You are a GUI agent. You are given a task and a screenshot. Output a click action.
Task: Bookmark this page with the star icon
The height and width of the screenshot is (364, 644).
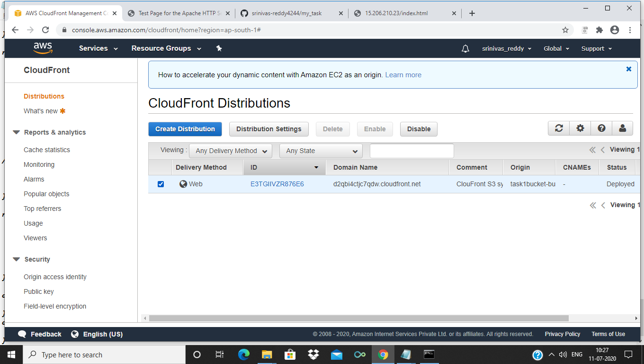tap(565, 30)
